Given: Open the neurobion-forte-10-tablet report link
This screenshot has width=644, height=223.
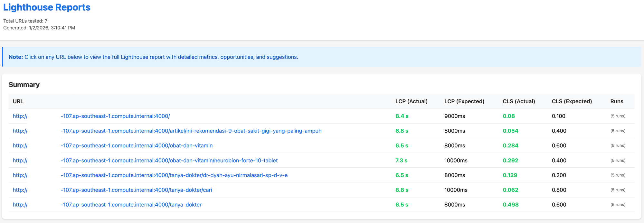Looking at the screenshot, I should pyautogui.click(x=169, y=161).
